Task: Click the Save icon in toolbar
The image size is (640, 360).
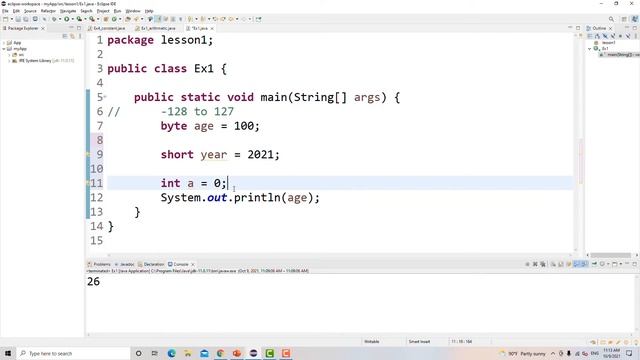Action: (18, 19)
